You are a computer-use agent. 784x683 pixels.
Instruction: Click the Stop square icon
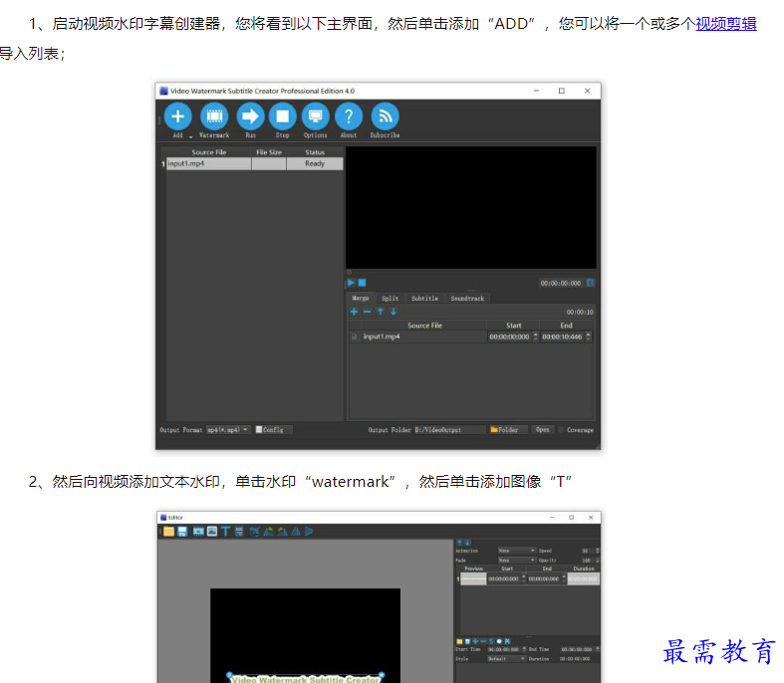pyautogui.click(x=283, y=116)
